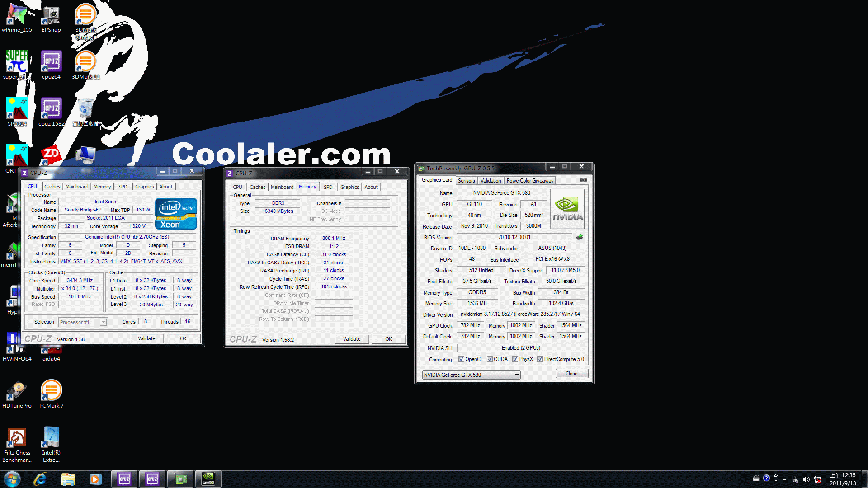Viewport: 868px width, 488px height.
Task: Click the volume icon in system tray
Action: [806, 479]
